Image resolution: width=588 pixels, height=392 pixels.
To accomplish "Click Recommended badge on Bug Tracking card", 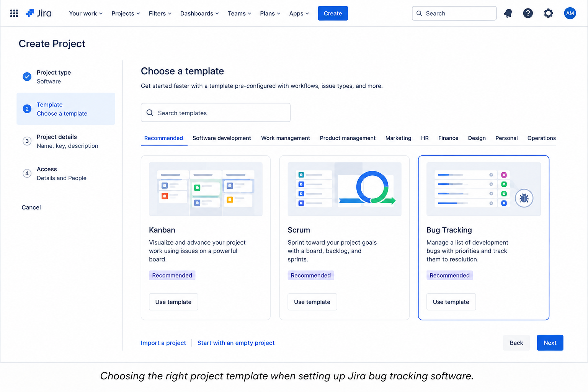I will click(449, 275).
